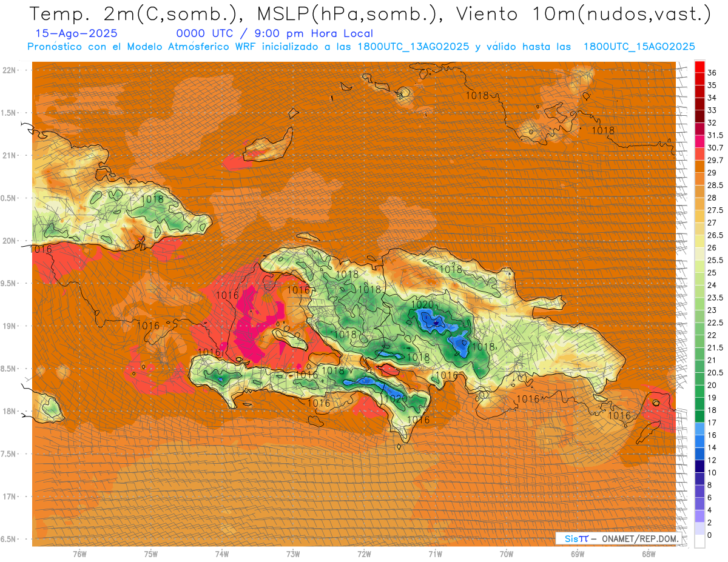Click the '17' value on the temperature legend

[x=712, y=423]
